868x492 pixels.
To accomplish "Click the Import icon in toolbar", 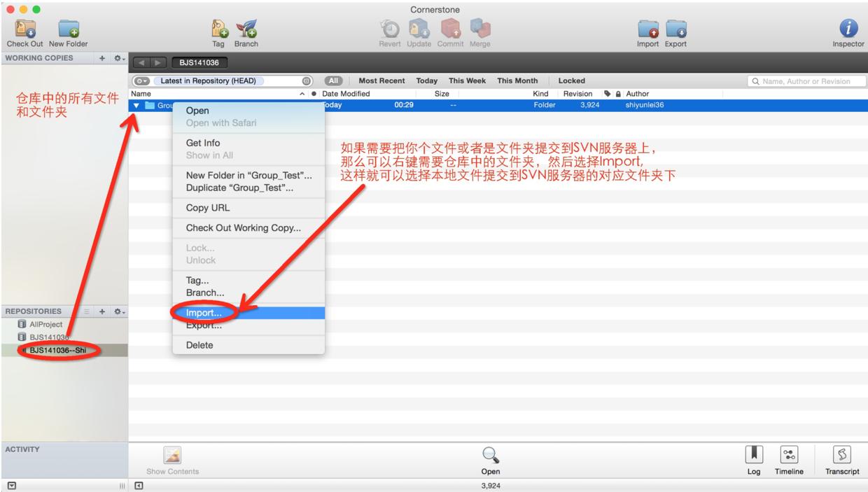I will 647,28.
